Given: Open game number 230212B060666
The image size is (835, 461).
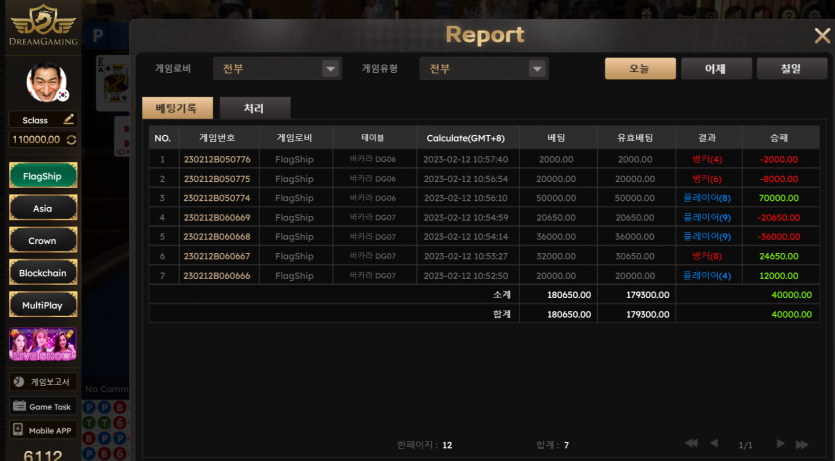Looking at the screenshot, I should [217, 276].
